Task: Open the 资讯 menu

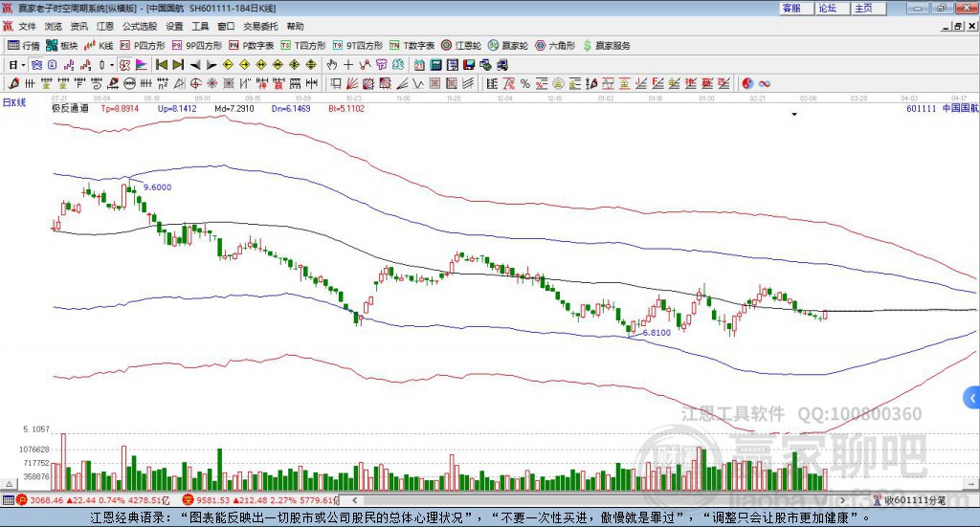Action: pyautogui.click(x=78, y=26)
